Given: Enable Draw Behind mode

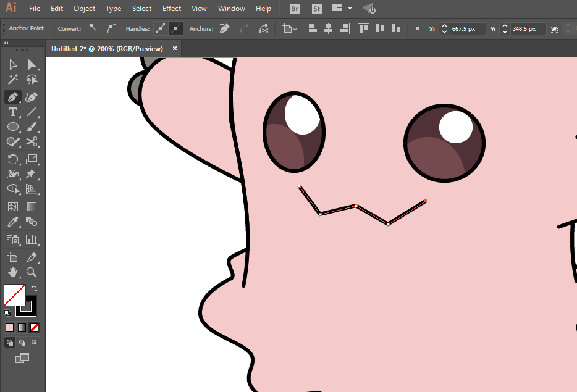Looking at the screenshot, I should [x=22, y=343].
